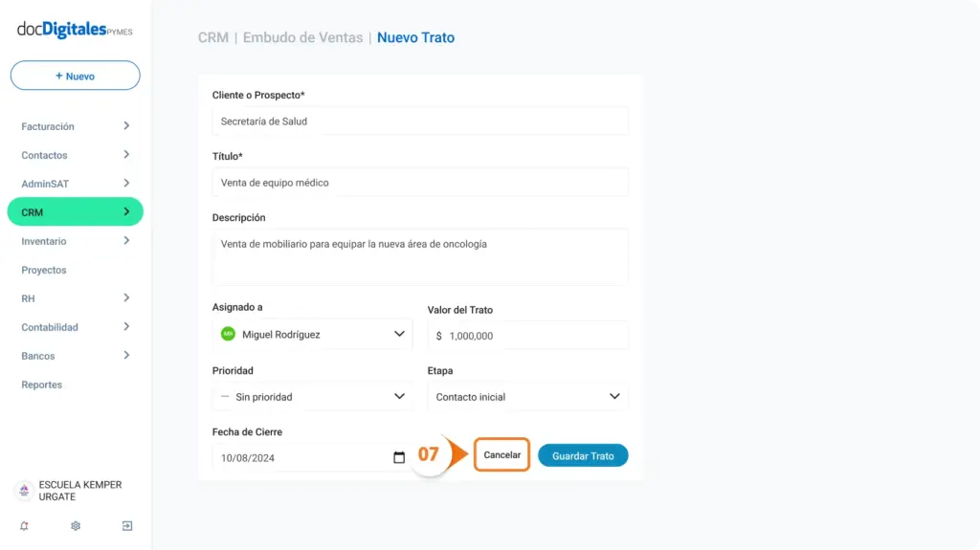The width and height of the screenshot is (980, 550).
Task: Click the + Nuevo button
Action: 75,76
